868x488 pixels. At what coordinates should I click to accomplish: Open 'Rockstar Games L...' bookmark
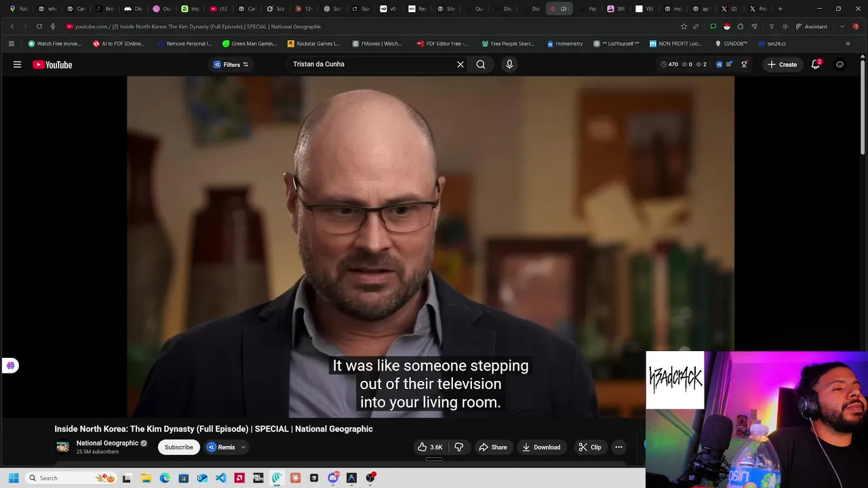point(313,43)
